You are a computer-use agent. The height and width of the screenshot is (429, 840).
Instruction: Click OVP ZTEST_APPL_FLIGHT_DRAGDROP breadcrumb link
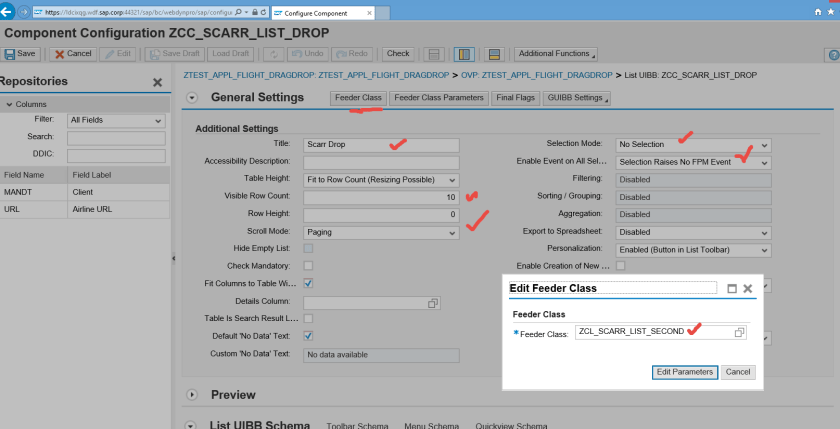click(536, 76)
